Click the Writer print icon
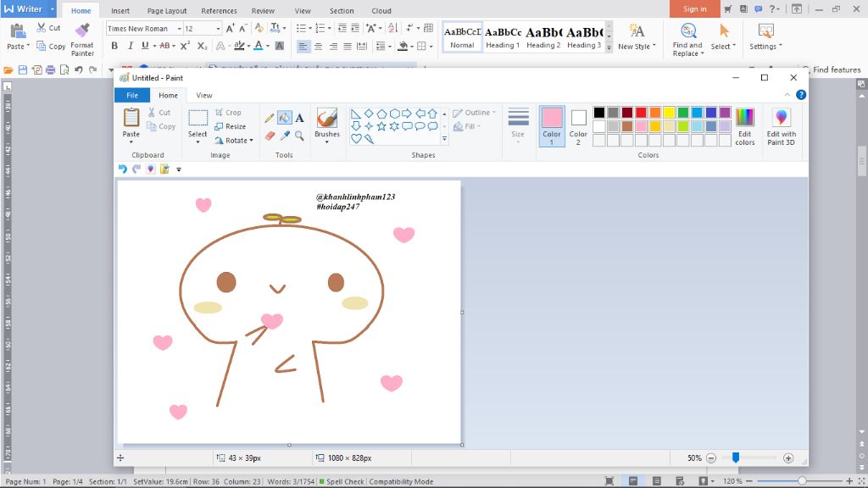This screenshot has width=868, height=488. point(51,69)
